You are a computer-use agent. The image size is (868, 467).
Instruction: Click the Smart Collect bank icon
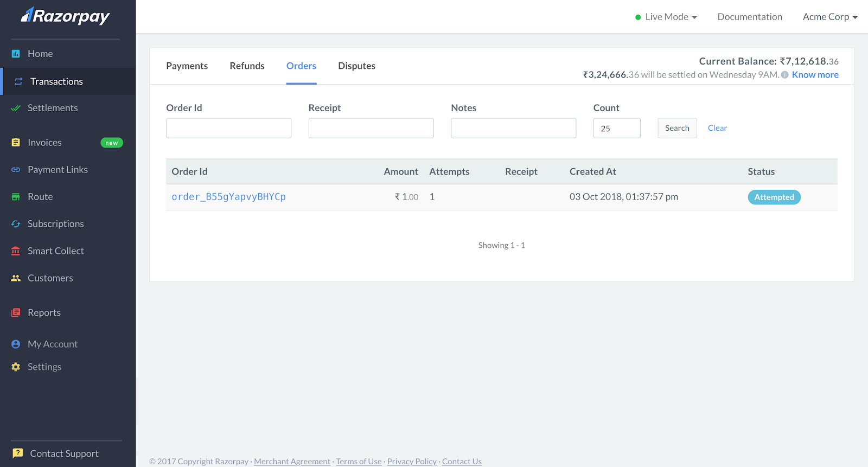(16, 251)
